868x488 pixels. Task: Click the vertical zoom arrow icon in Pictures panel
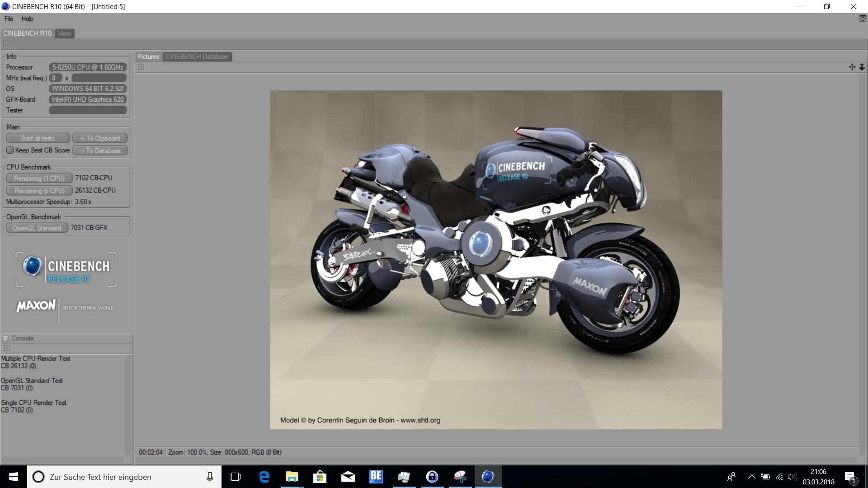pos(862,67)
